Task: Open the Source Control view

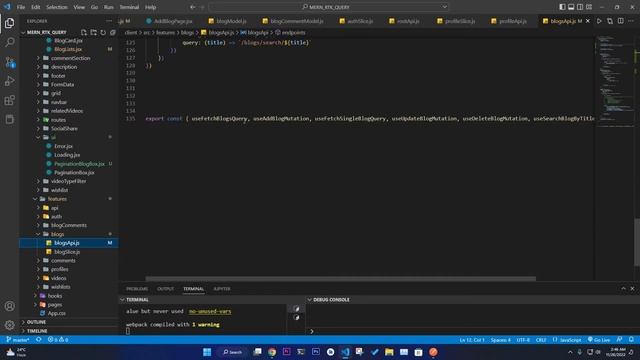Action: pyautogui.click(x=9, y=62)
